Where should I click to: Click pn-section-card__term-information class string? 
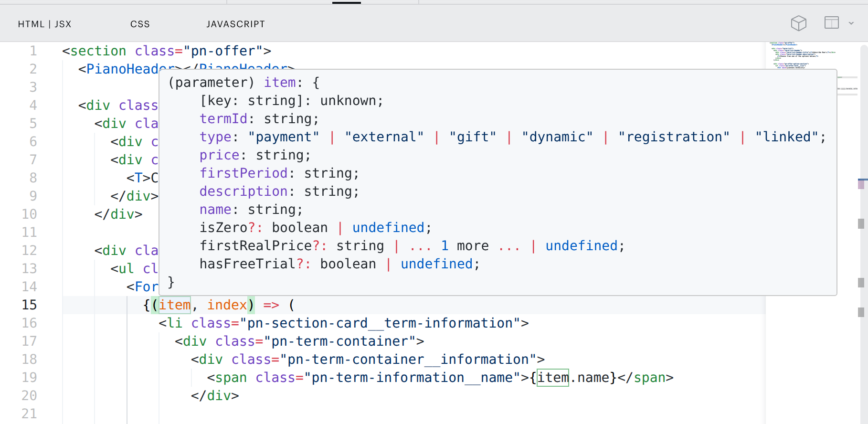coord(376,323)
